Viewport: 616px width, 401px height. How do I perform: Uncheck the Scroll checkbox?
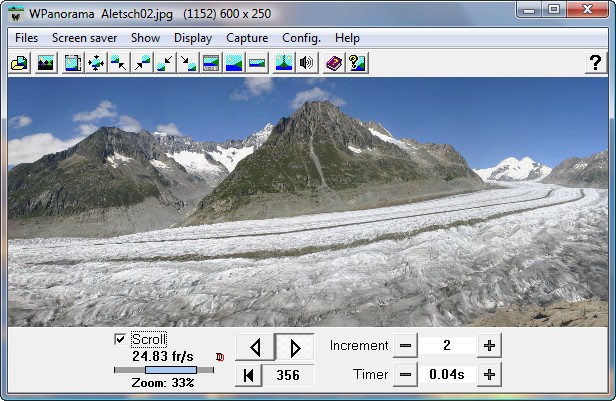120,339
